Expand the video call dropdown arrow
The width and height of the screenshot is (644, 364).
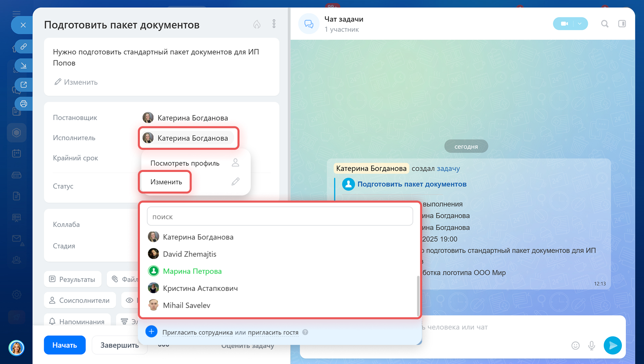(x=580, y=24)
